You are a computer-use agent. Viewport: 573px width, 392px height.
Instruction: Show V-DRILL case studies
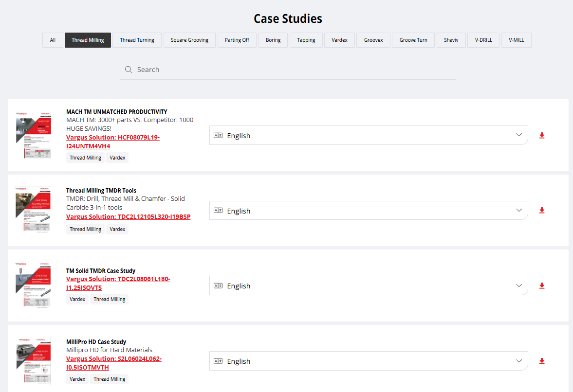pos(483,40)
